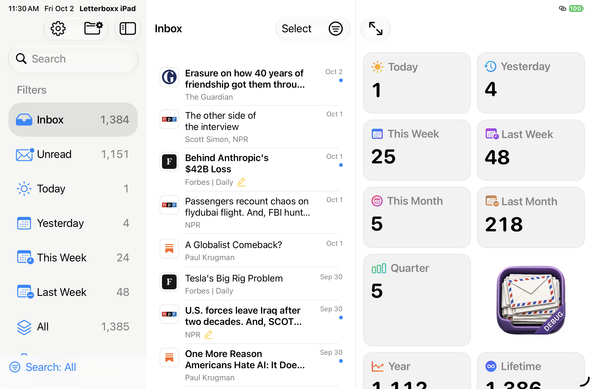
Task: Click NPR avatar beside Iraq email
Action: click(x=169, y=314)
